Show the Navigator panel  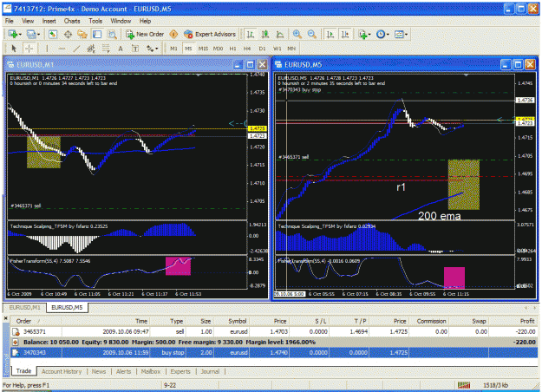[x=82, y=34]
